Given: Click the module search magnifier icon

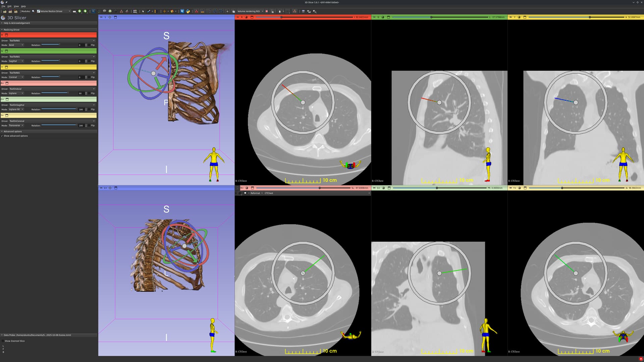Looking at the screenshot, I should pyautogui.click(x=33, y=11).
